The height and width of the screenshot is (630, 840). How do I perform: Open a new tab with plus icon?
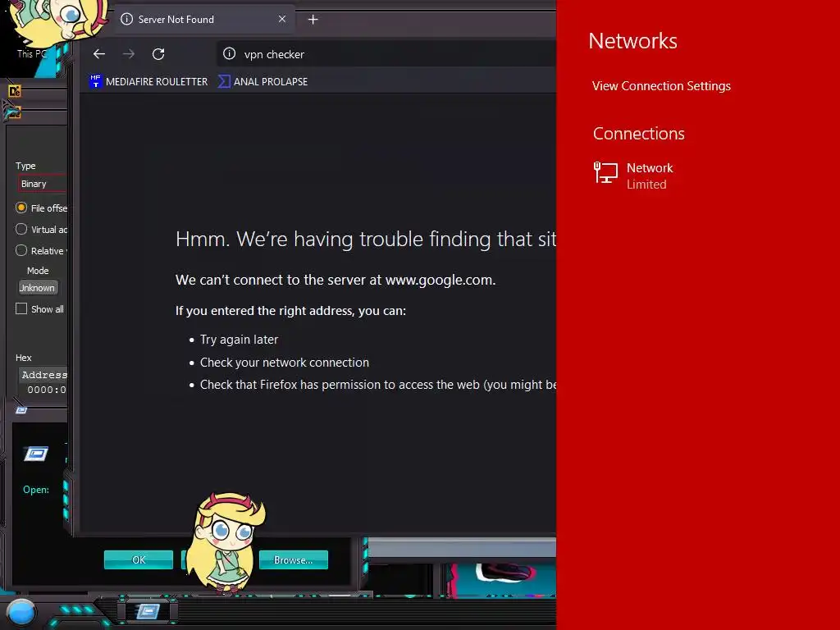coord(313,20)
